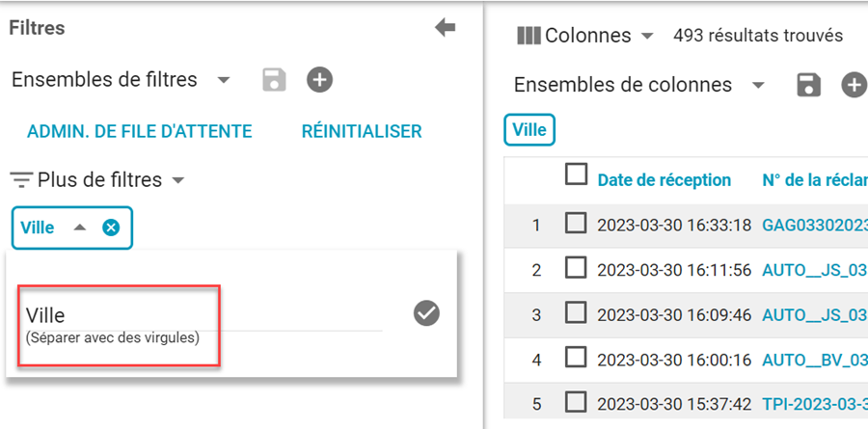
Task: Open the Colonnes dropdown arrow
Action: pos(647,36)
